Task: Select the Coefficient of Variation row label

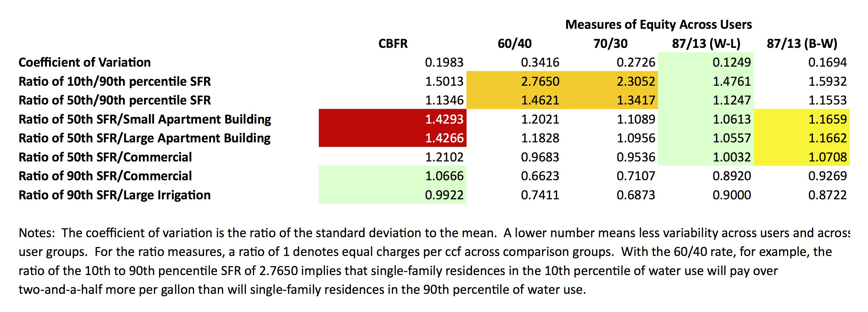Action: point(84,62)
